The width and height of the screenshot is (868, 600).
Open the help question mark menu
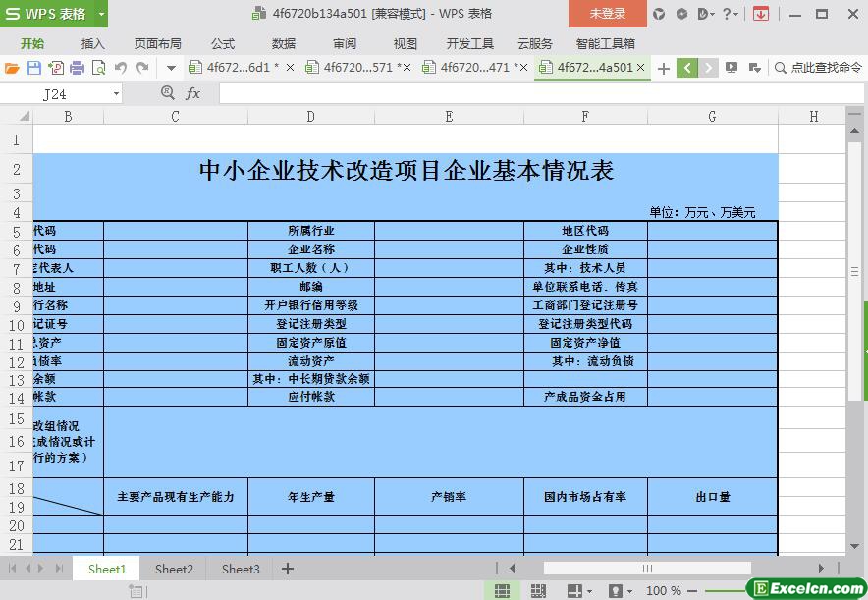point(730,14)
